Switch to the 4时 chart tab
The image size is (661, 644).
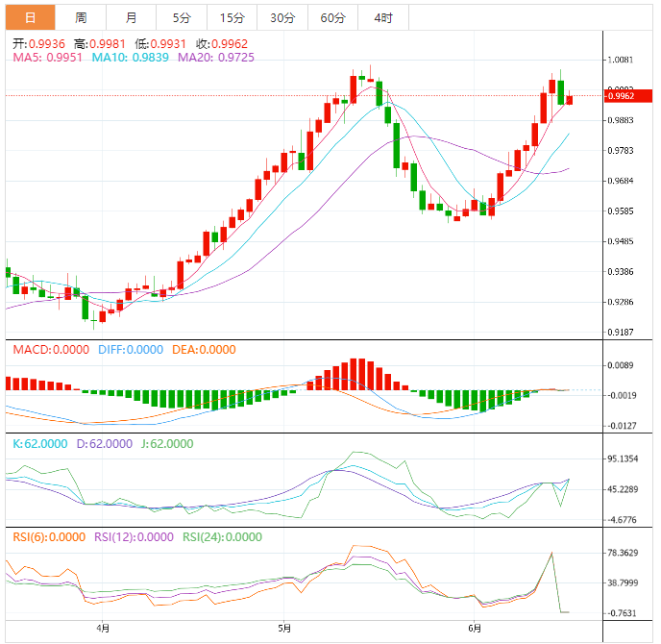coord(382,18)
